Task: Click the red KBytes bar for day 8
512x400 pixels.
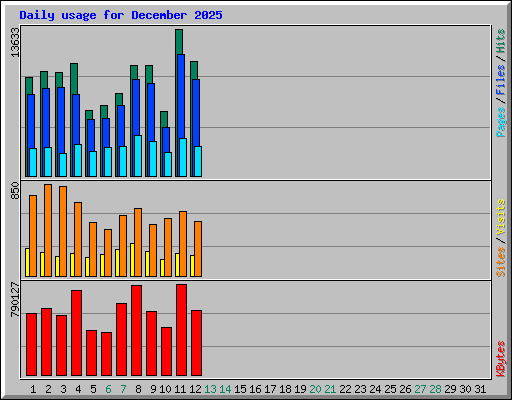Action: pyautogui.click(x=136, y=330)
